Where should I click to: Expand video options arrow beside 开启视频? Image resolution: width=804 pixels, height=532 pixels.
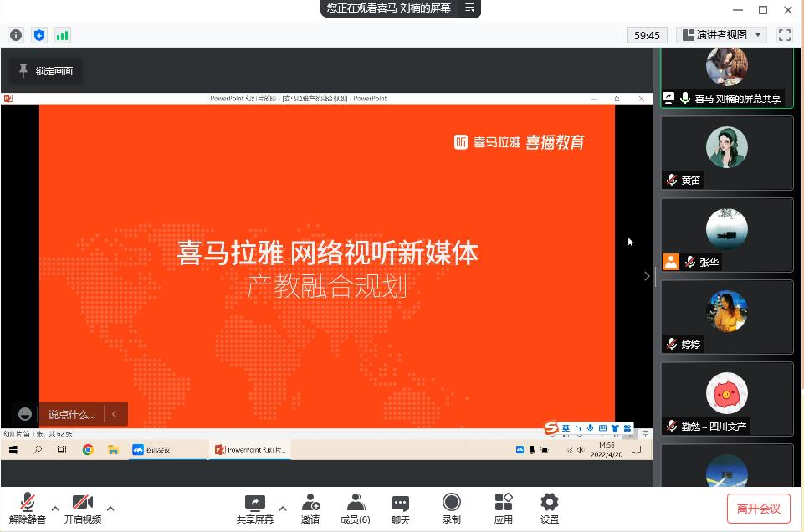point(110,508)
